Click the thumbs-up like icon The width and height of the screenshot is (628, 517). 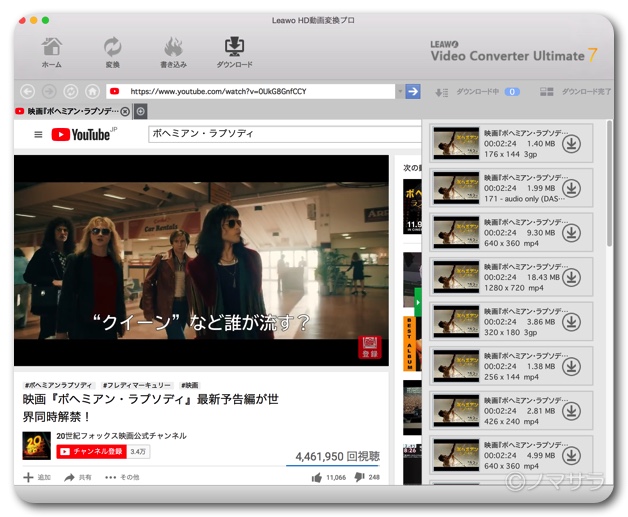point(316,478)
